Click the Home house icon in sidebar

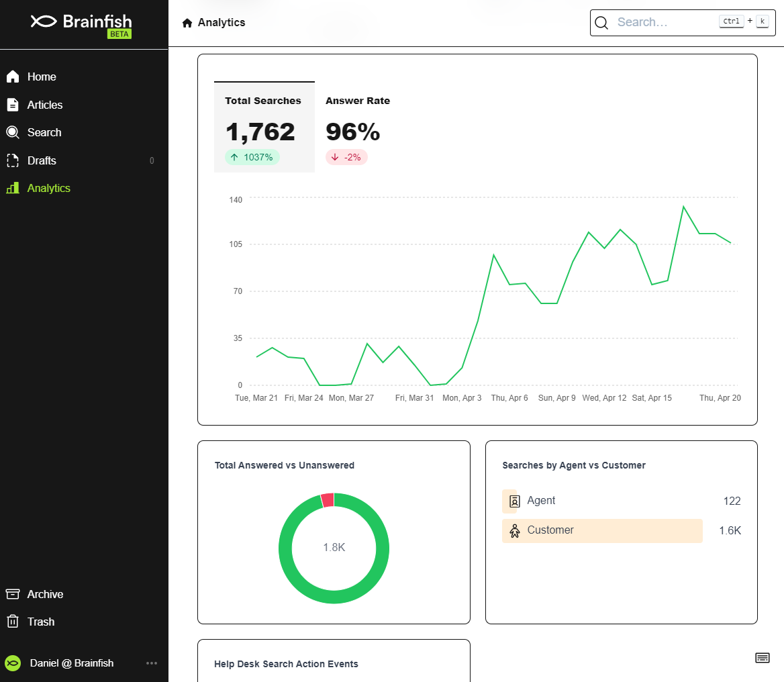click(13, 77)
